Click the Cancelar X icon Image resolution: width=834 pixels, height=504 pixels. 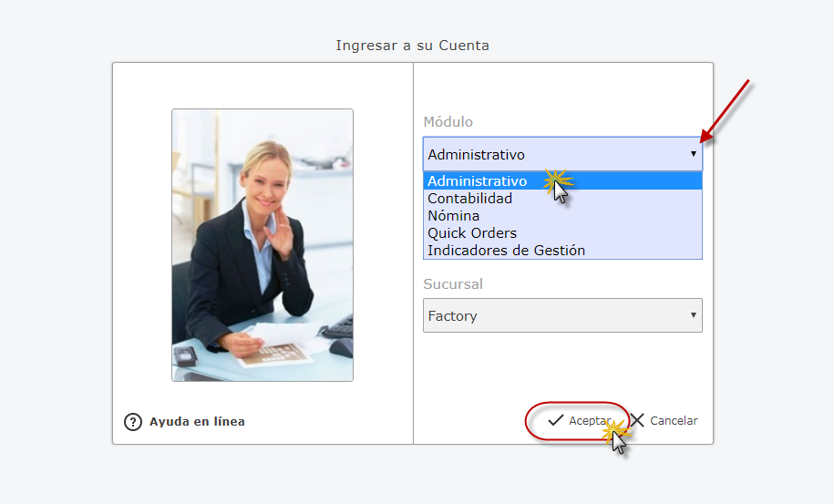[x=637, y=420]
